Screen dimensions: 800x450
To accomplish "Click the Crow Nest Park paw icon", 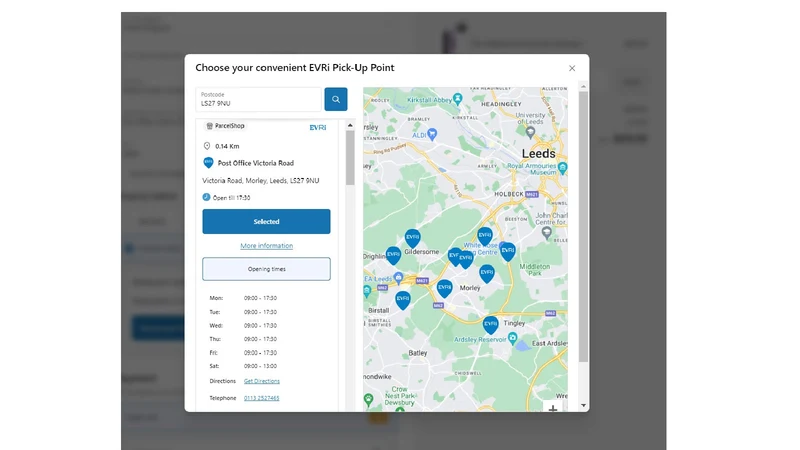I will click(368, 398).
